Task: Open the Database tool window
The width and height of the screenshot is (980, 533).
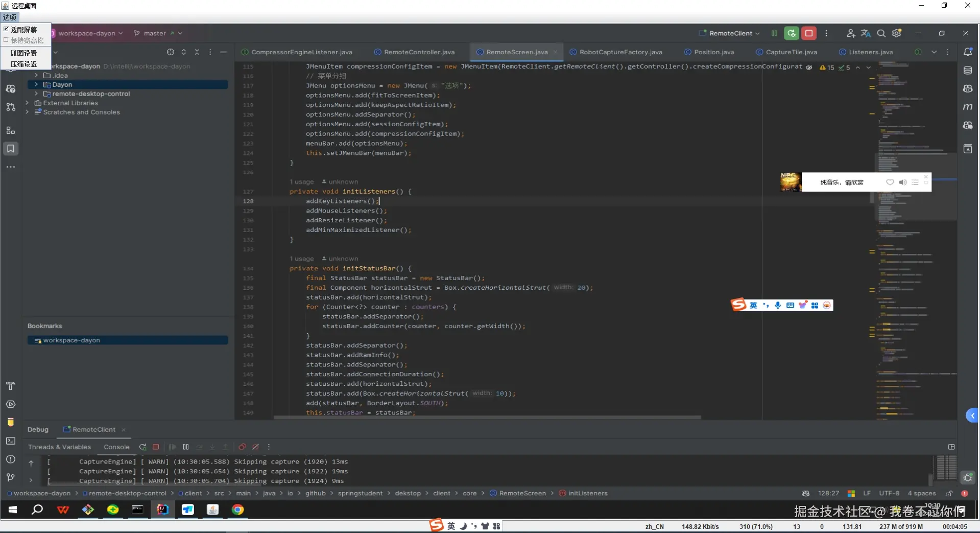Action: coord(967,71)
